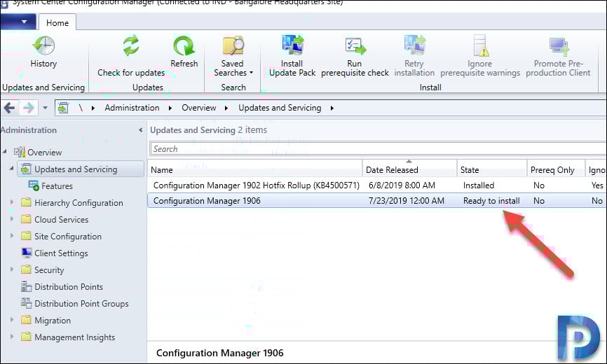Click Updates and Servicing in the breadcrumb
This screenshot has height=364, width=607.
coord(280,108)
